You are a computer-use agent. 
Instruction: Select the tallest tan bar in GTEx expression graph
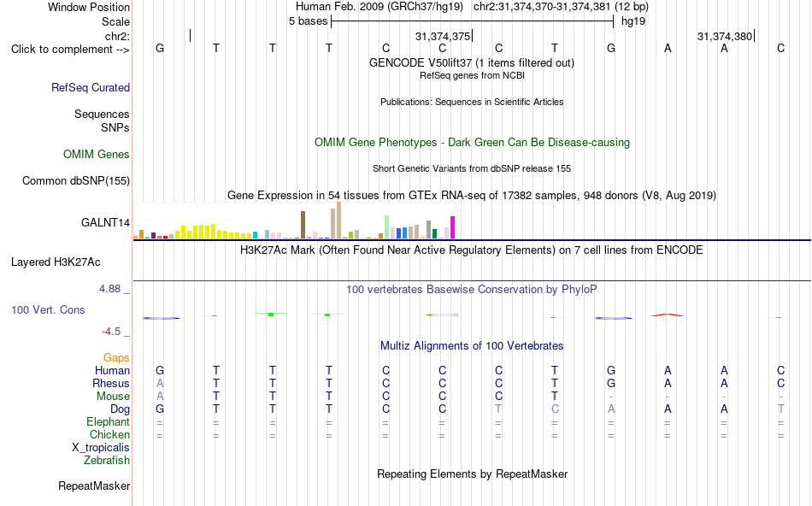click(339, 221)
